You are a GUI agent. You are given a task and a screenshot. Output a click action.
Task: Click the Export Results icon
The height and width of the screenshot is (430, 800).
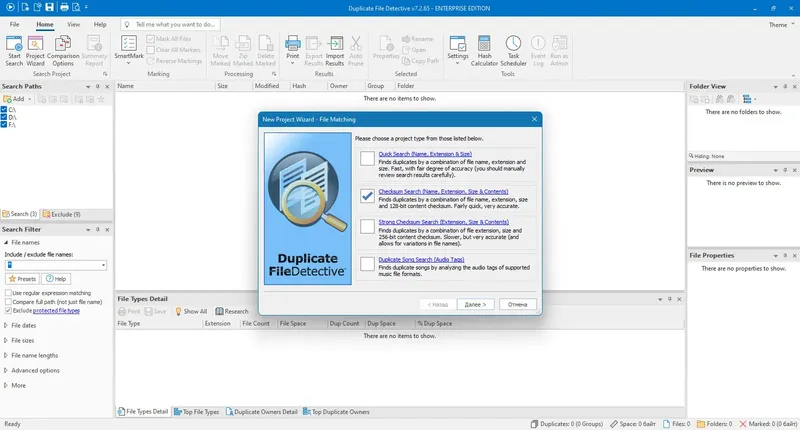(314, 51)
